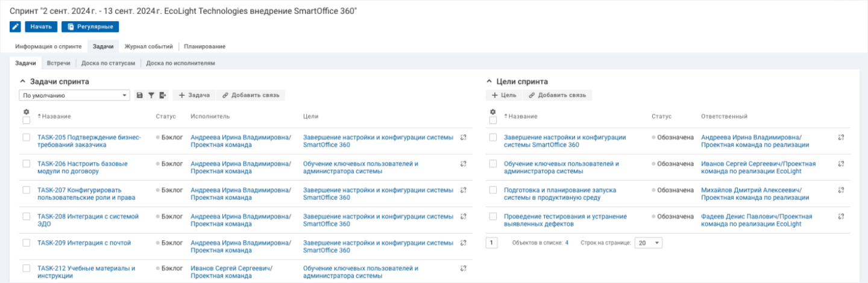Open the По умолчанию view dropdown
The image size is (868, 283).
coord(75,95)
